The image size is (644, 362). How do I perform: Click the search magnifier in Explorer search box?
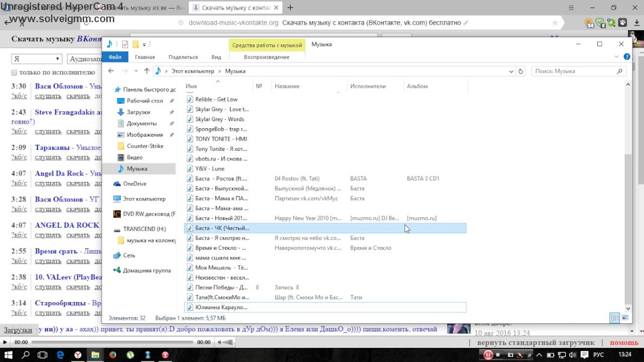click(x=620, y=71)
